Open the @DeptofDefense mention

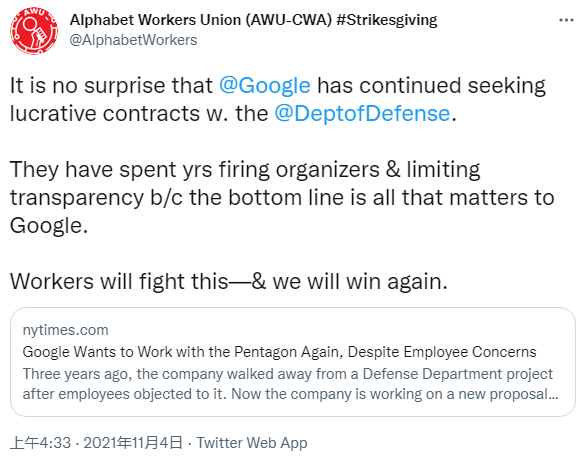pyautogui.click(x=362, y=113)
